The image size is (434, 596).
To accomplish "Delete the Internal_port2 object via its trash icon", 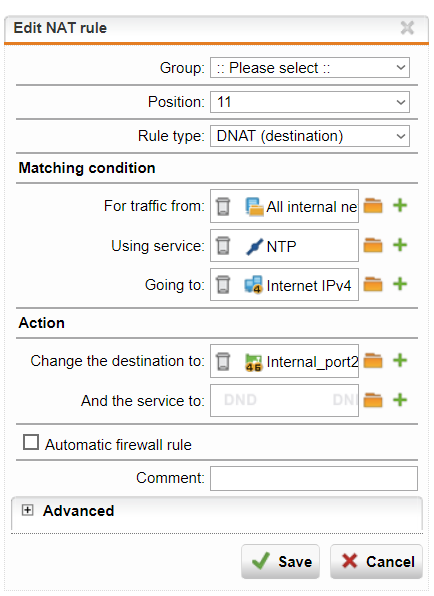I will [223, 361].
